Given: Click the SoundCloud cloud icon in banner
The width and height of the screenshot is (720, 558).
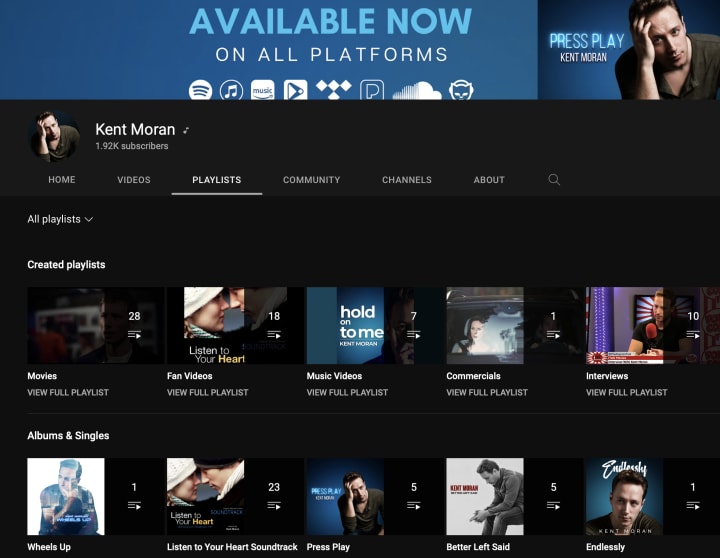Looking at the screenshot, I should [417, 90].
